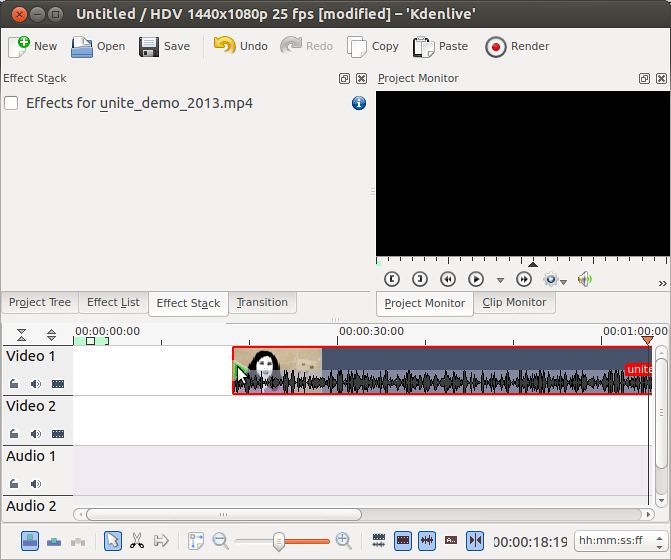Click the Render button
The image size is (671, 560).
tap(517, 46)
